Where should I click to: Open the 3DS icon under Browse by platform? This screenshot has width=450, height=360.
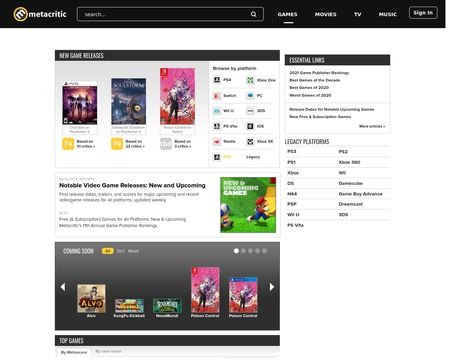click(x=250, y=111)
